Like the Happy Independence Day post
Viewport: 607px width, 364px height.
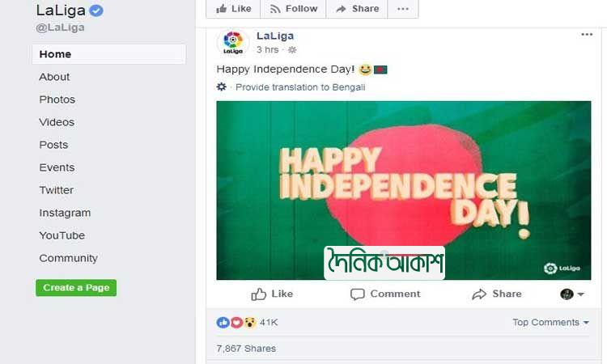[x=272, y=294]
